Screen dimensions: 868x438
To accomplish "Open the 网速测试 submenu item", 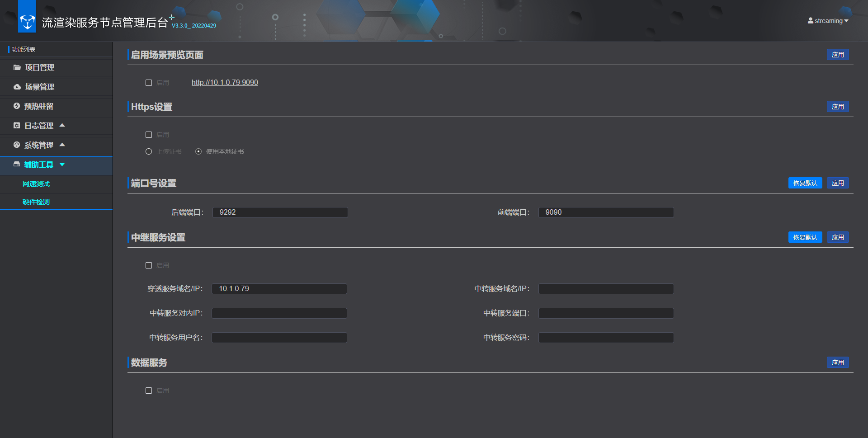I will (36, 184).
